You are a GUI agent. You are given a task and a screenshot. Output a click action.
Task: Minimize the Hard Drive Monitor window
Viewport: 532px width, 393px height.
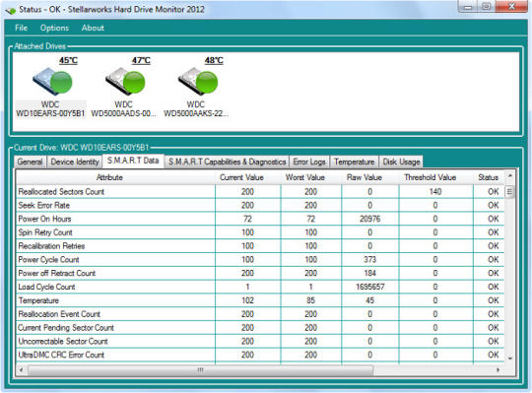click(x=468, y=7)
